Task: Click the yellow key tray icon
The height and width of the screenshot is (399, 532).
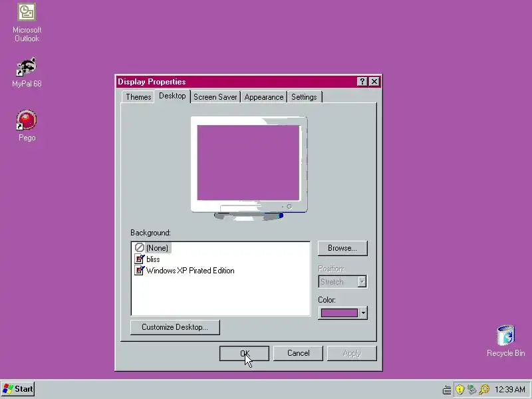Action: point(484,389)
